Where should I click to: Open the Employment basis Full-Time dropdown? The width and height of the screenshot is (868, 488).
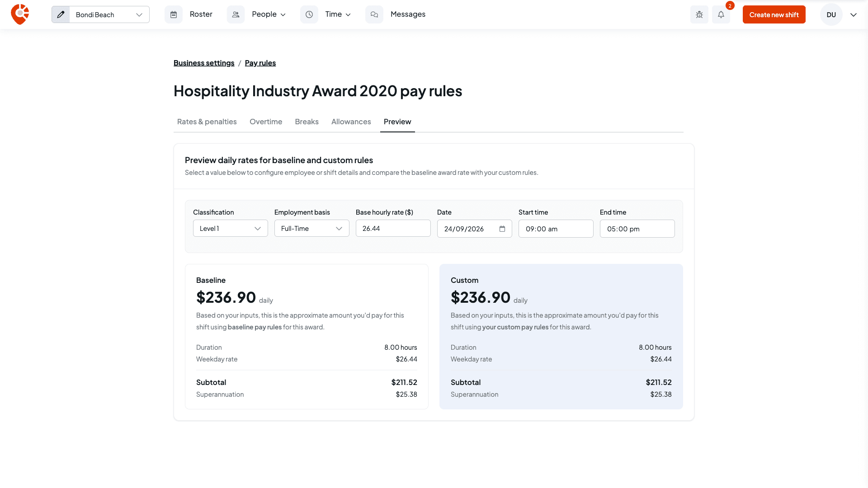tap(312, 228)
